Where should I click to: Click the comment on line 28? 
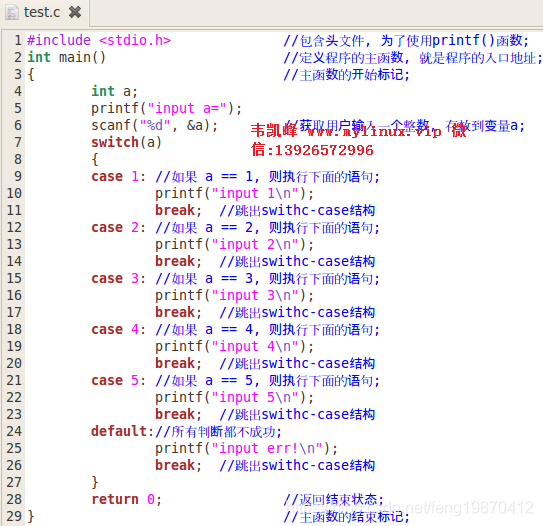334,499
